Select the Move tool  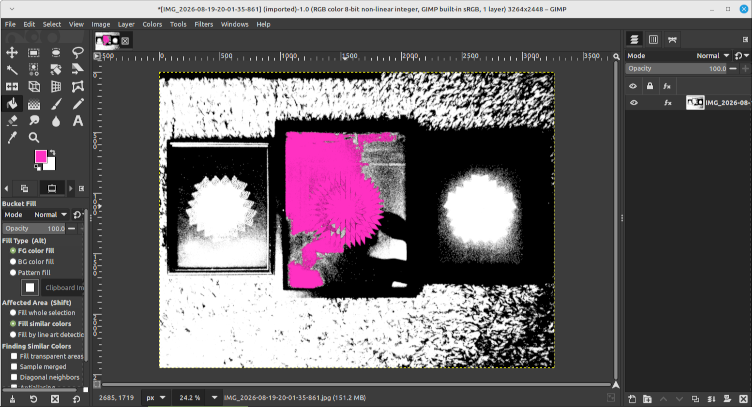tap(12, 52)
